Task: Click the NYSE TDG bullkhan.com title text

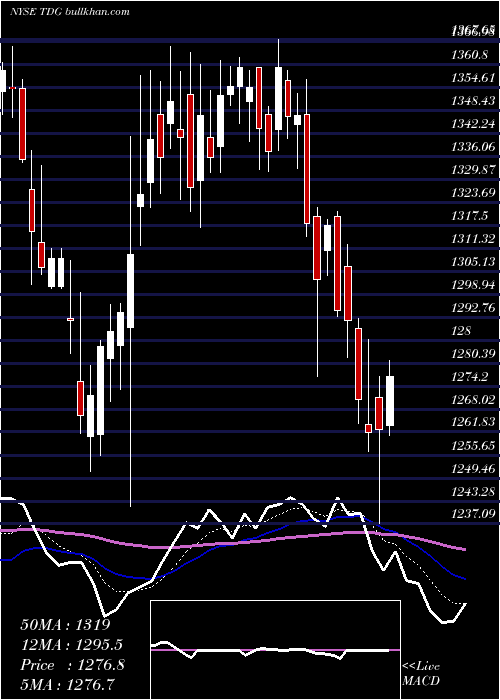Action: (70, 12)
